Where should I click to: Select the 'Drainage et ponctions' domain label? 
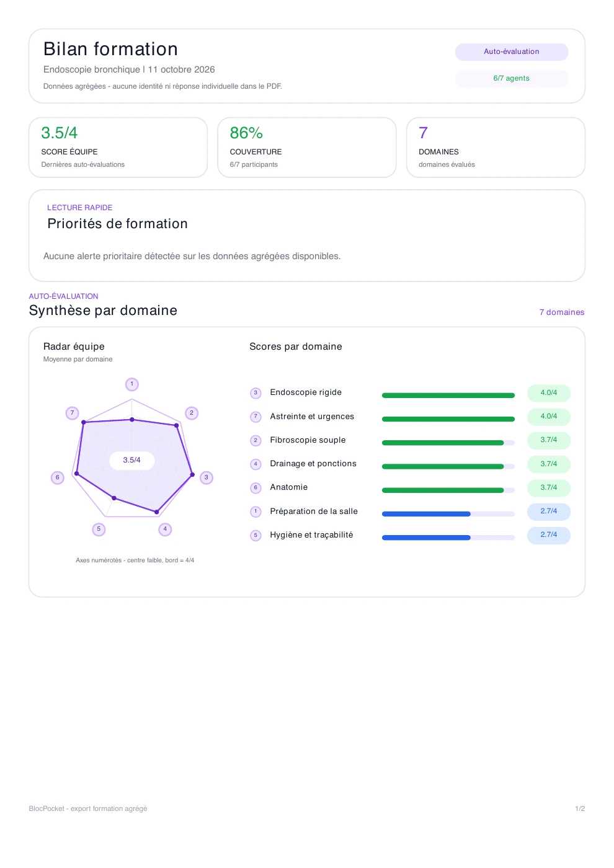click(313, 464)
